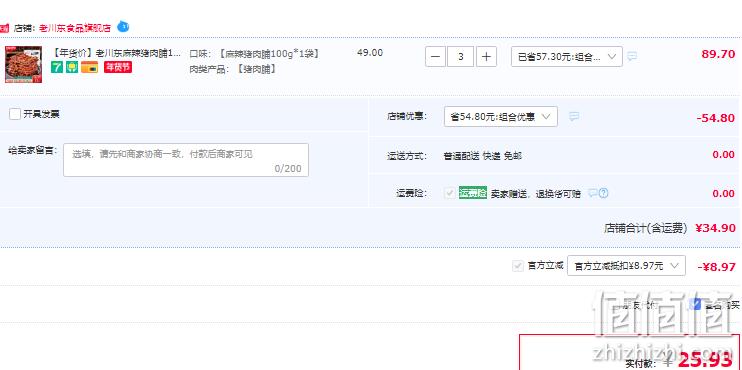Click 肉类产品 猪肉脯 attribute text

(x=232, y=69)
